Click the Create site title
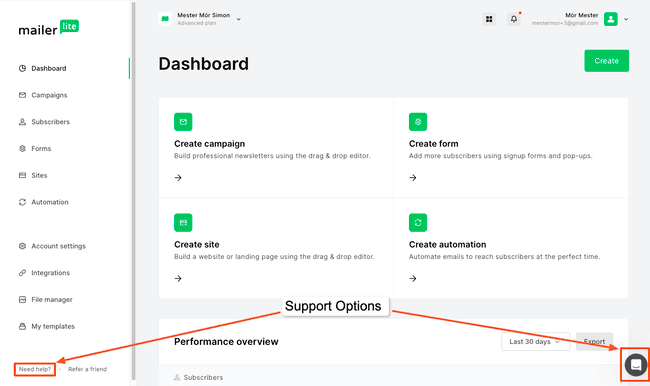Image resolution: width=650 pixels, height=386 pixels. (x=196, y=245)
